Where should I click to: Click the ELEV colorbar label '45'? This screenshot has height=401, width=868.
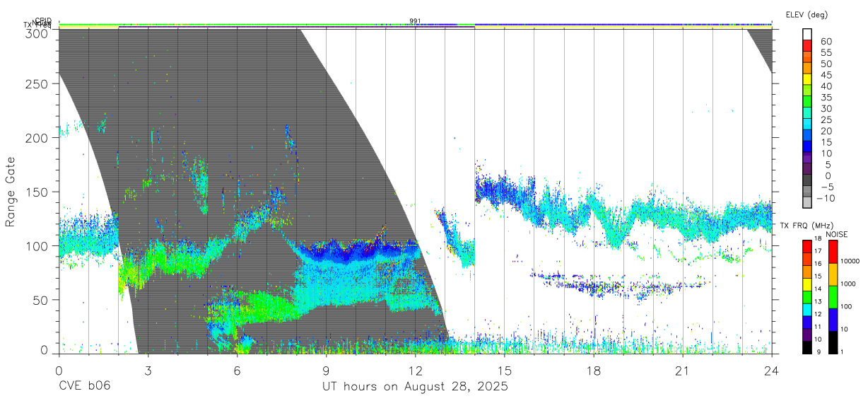coord(826,75)
